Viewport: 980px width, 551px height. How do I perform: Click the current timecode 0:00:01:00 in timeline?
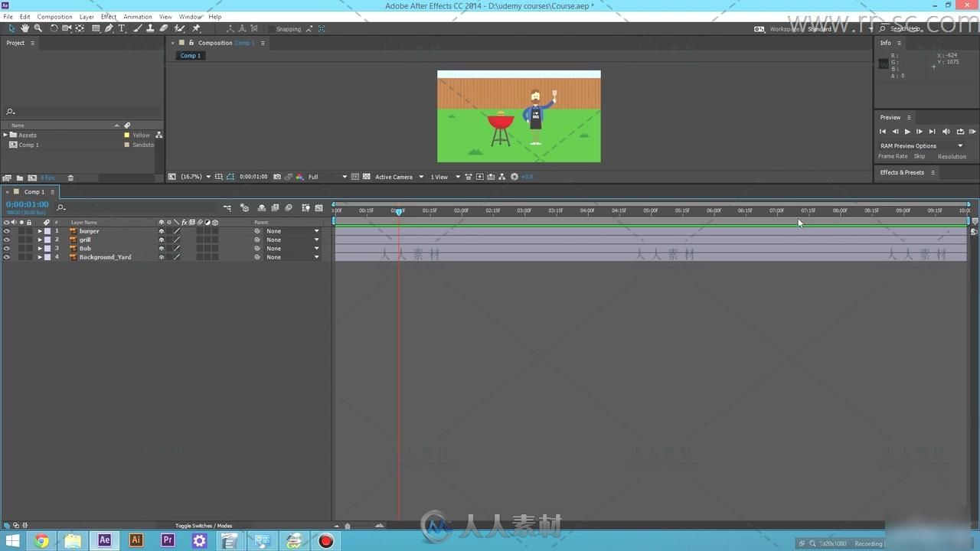coord(28,204)
